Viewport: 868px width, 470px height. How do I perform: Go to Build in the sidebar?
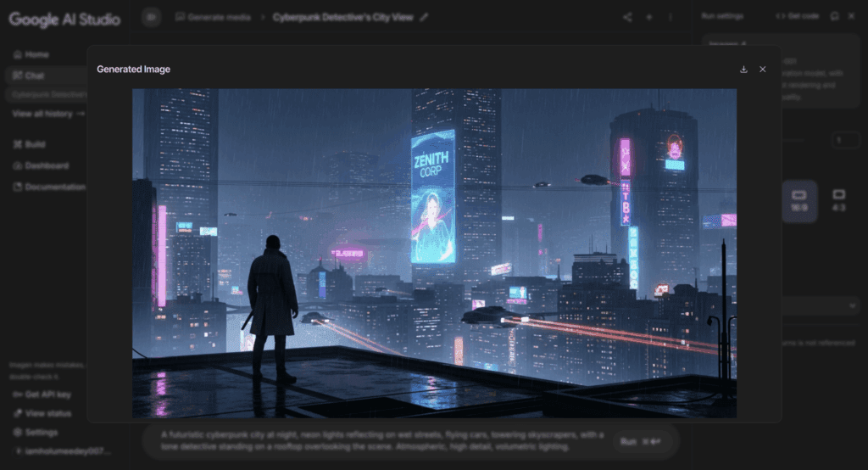[x=35, y=144]
